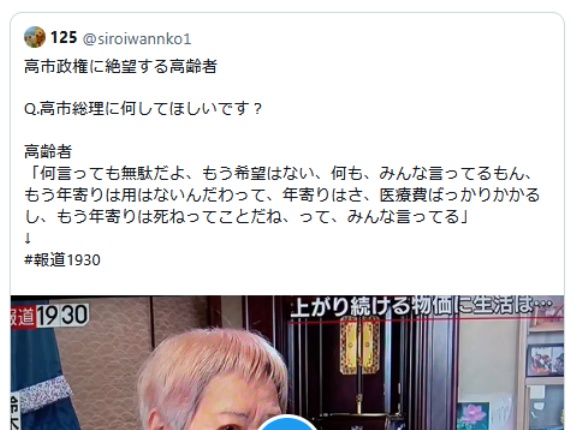Click the question line Q.高市総理に何してほしいです?

143,109
